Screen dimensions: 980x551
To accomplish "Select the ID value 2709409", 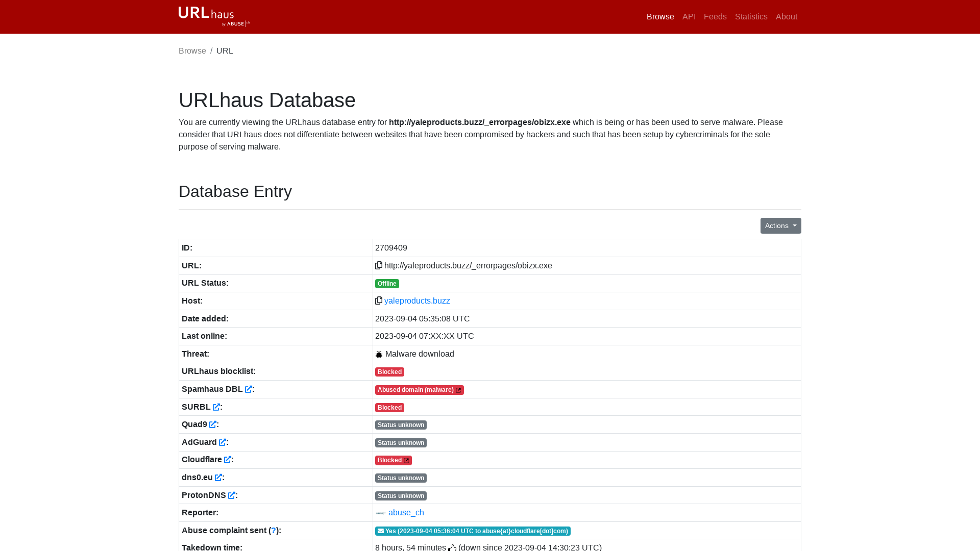I will pyautogui.click(x=391, y=248).
